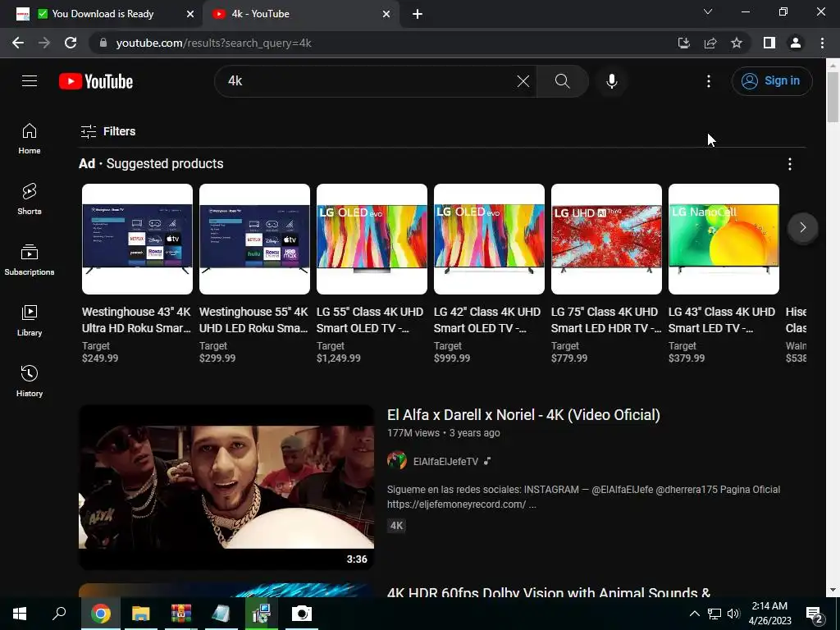Play El Alfa x Darell video thumbnail
Viewport: 840px width, 630px height.
[x=226, y=487]
